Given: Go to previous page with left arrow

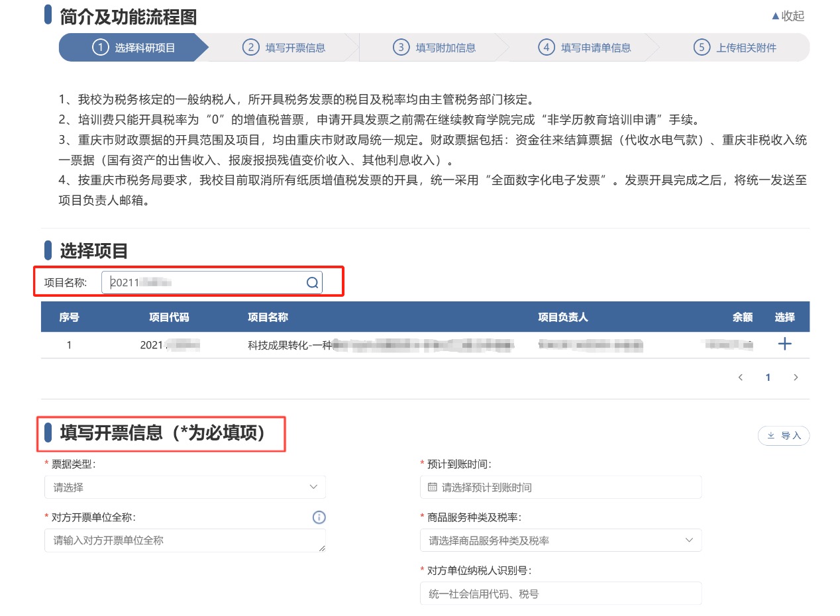Looking at the screenshot, I should 740,378.
